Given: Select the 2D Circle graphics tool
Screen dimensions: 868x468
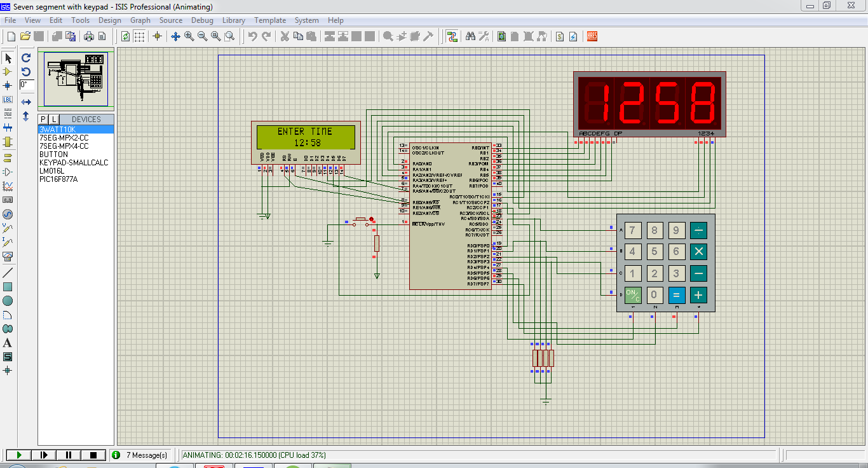Looking at the screenshot, I should pyautogui.click(x=8, y=301).
